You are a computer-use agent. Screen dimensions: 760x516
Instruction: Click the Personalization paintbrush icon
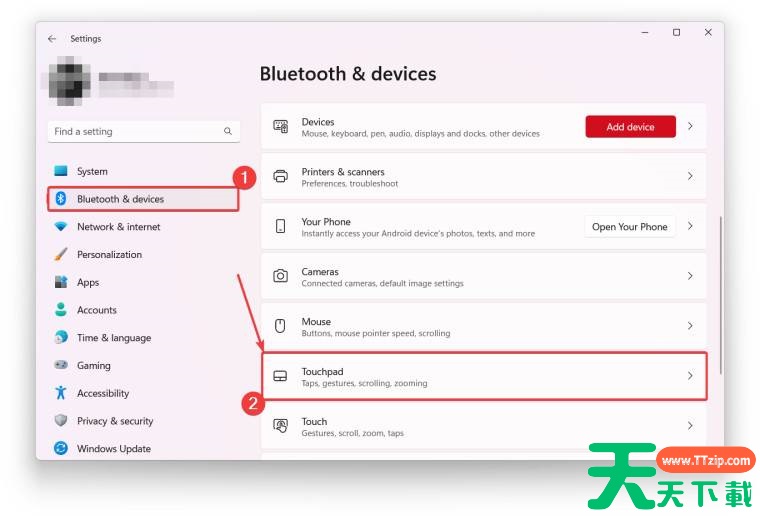[61, 254]
